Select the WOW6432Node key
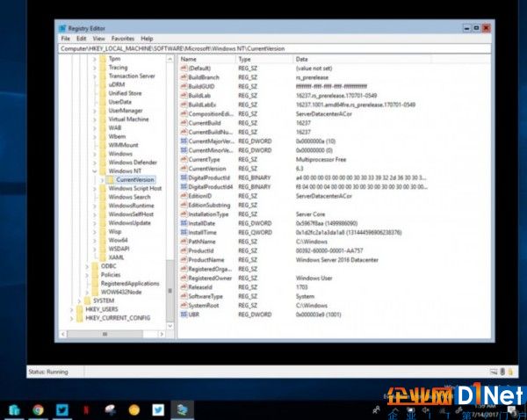The height and width of the screenshot is (420, 527). [x=121, y=292]
